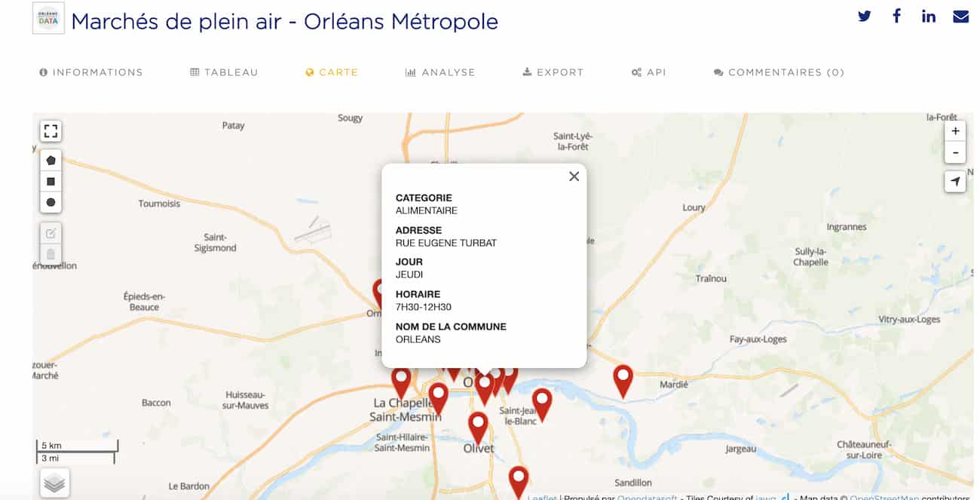Open the Export tab
This screenshot has width=980, height=500.
[553, 72]
